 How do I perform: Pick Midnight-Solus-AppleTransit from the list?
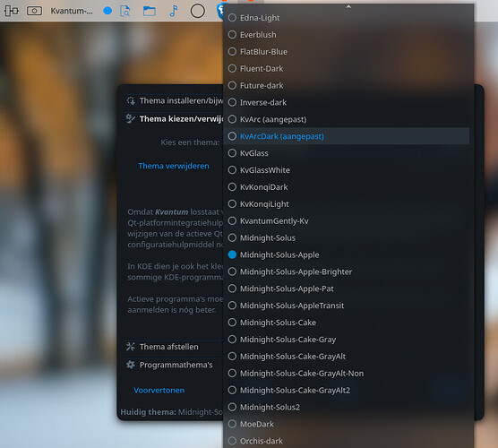pos(347,306)
